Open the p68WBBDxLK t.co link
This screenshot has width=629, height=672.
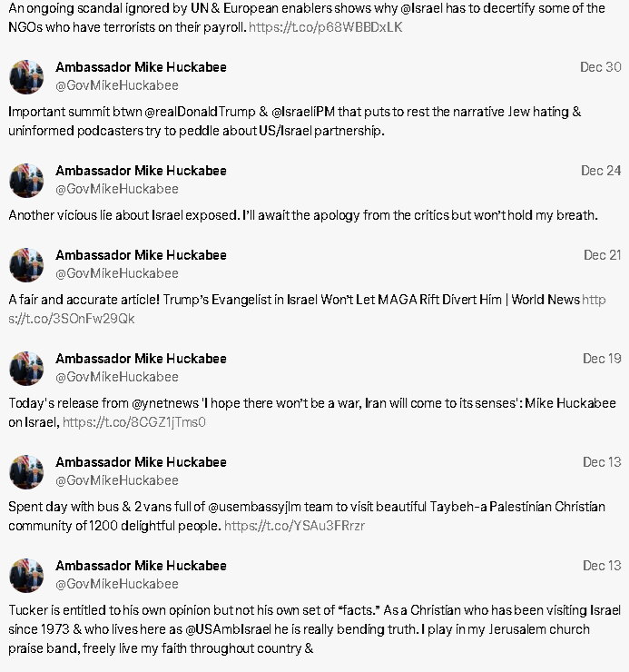(325, 27)
